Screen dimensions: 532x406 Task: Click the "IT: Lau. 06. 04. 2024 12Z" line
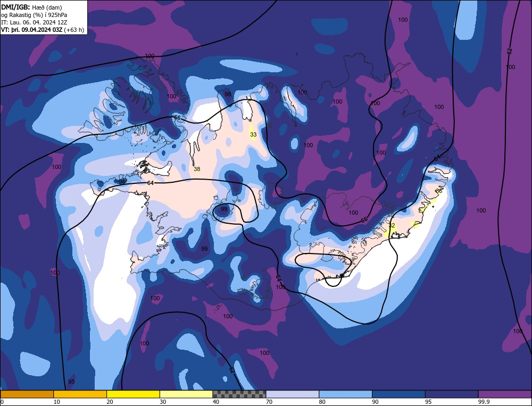pos(34,22)
